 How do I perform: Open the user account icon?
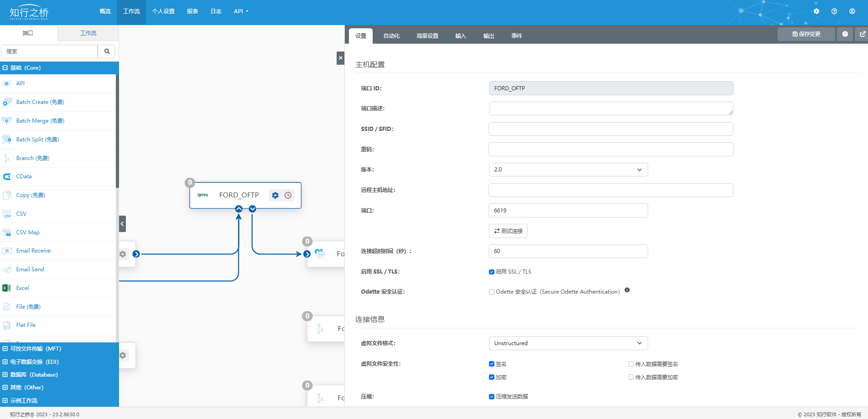coord(852,11)
